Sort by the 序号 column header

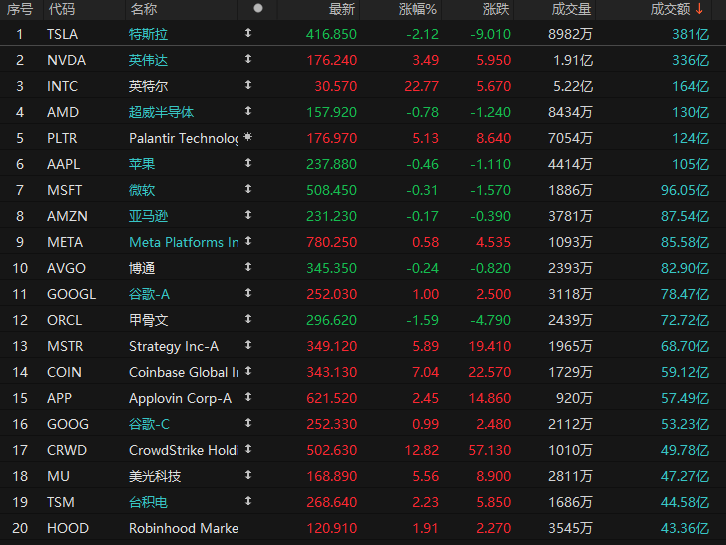coord(20,9)
